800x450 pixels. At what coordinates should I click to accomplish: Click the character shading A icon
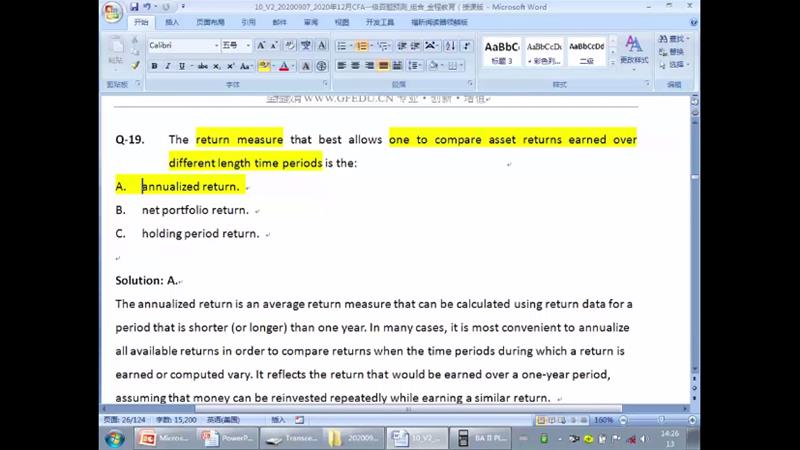pyautogui.click(x=306, y=66)
